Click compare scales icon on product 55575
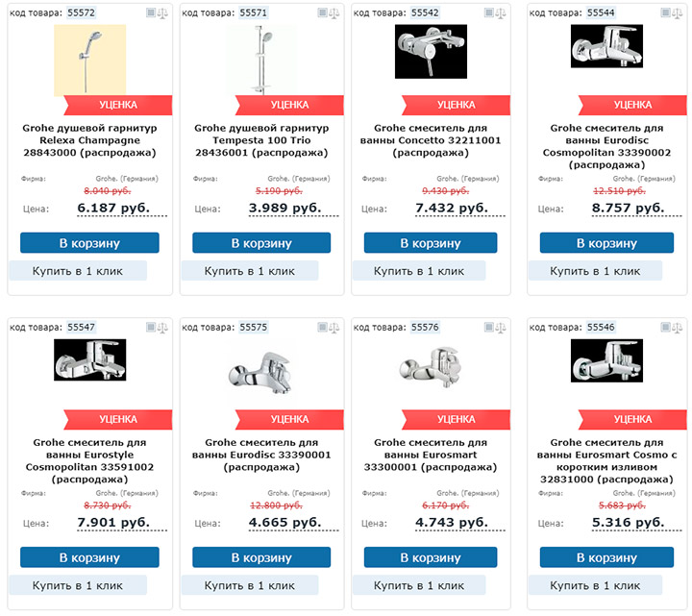692x616 pixels. [x=334, y=328]
